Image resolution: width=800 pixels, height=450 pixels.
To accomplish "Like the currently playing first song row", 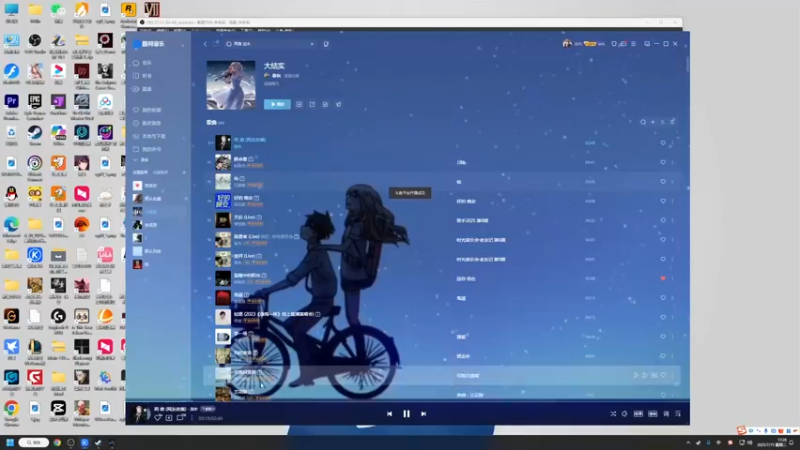I will (663, 143).
